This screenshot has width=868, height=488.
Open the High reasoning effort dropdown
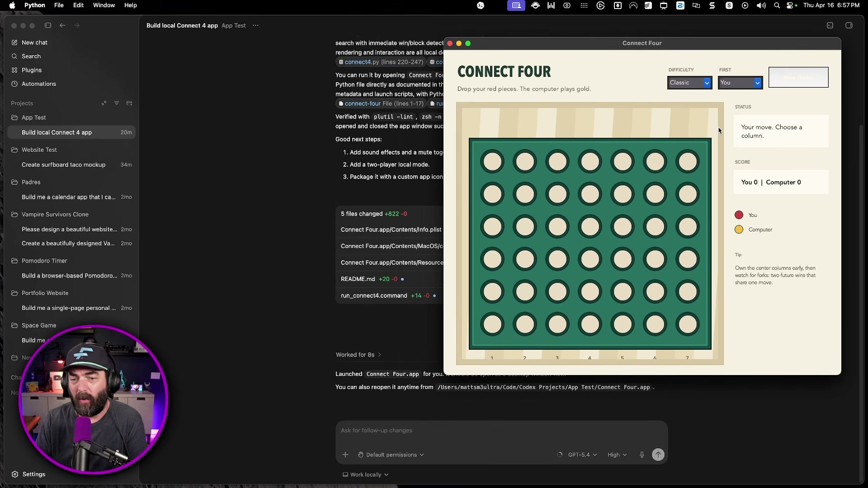617,455
